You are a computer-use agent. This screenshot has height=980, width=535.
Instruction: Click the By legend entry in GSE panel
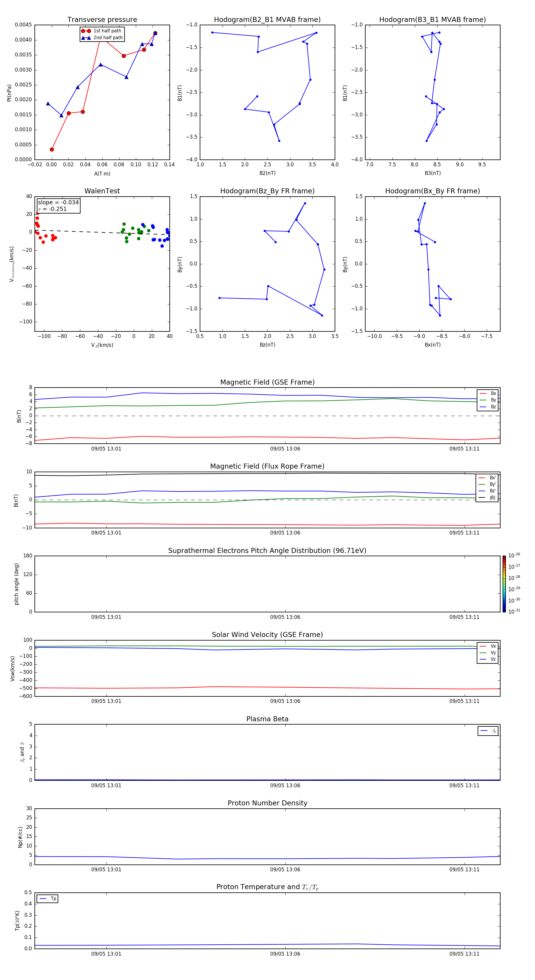pyautogui.click(x=488, y=400)
